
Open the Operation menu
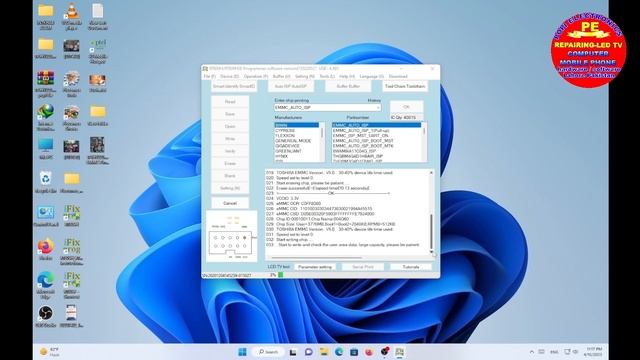(256, 76)
